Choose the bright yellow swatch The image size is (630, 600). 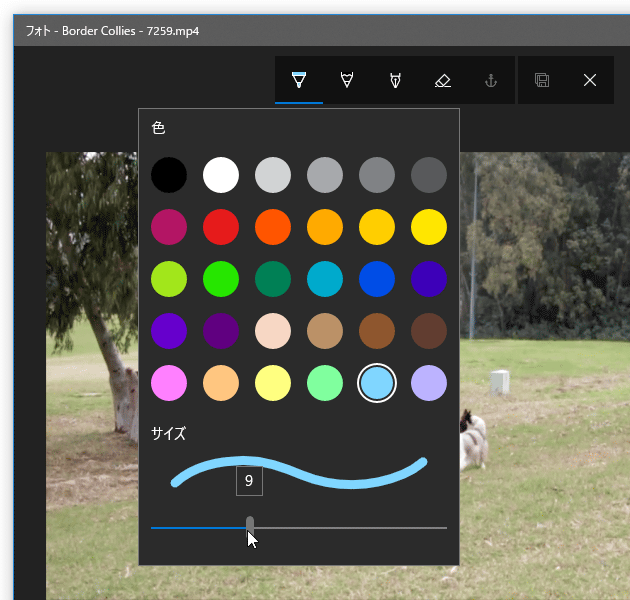[x=429, y=227]
